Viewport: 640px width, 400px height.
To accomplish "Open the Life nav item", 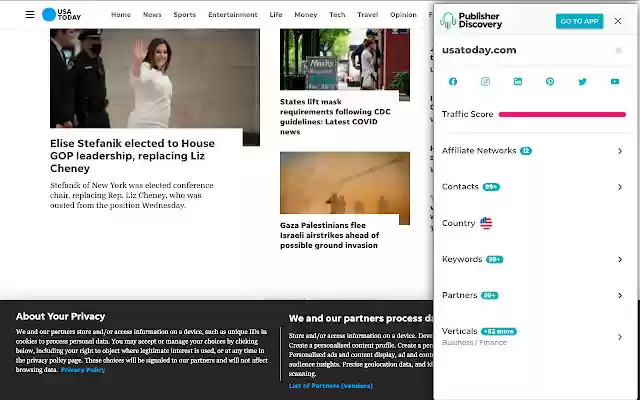I will 276,15.
